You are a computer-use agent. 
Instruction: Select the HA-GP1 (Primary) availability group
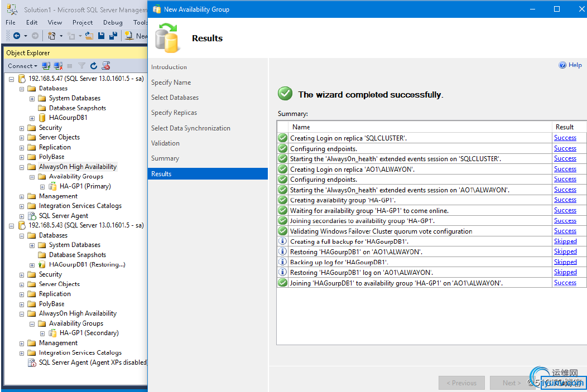click(85, 186)
